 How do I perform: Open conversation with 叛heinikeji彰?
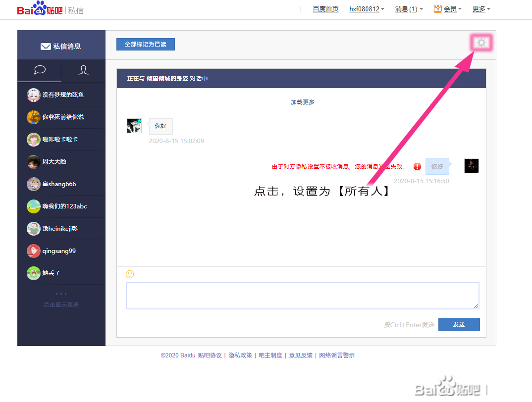(61, 229)
